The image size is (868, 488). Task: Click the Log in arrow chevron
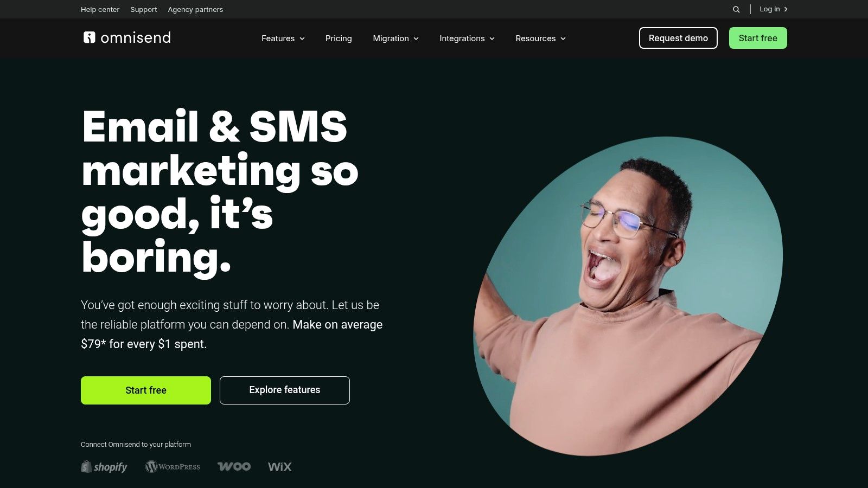click(786, 9)
